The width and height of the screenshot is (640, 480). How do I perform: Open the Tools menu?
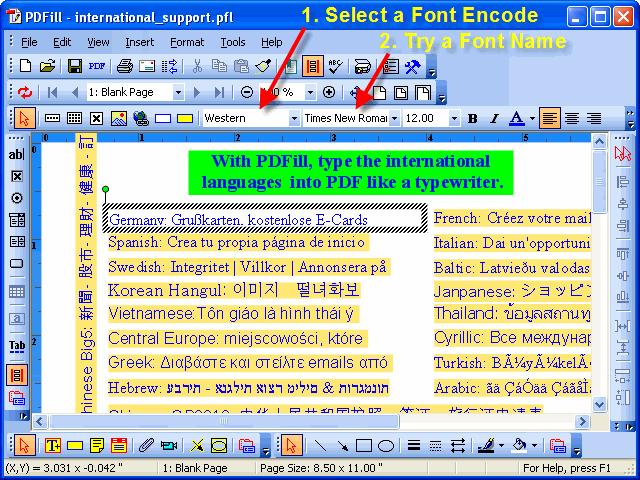(x=233, y=42)
